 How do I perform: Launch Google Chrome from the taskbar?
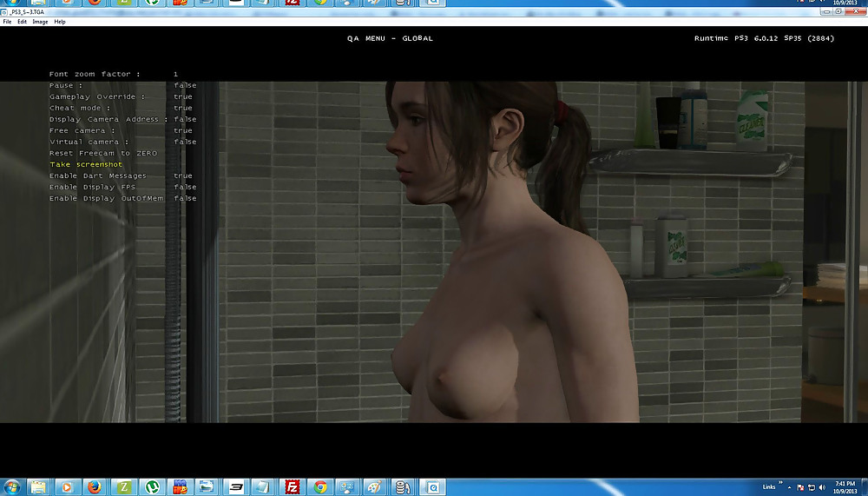click(320, 487)
